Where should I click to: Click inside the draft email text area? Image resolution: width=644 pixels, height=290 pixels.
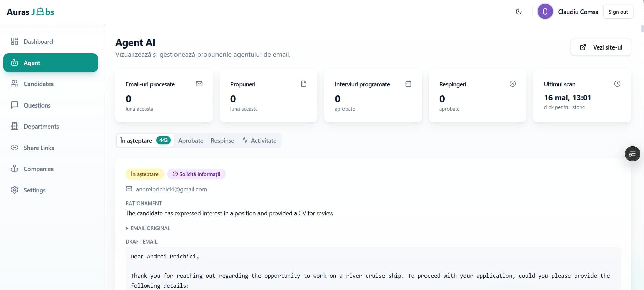pyautogui.click(x=373, y=268)
